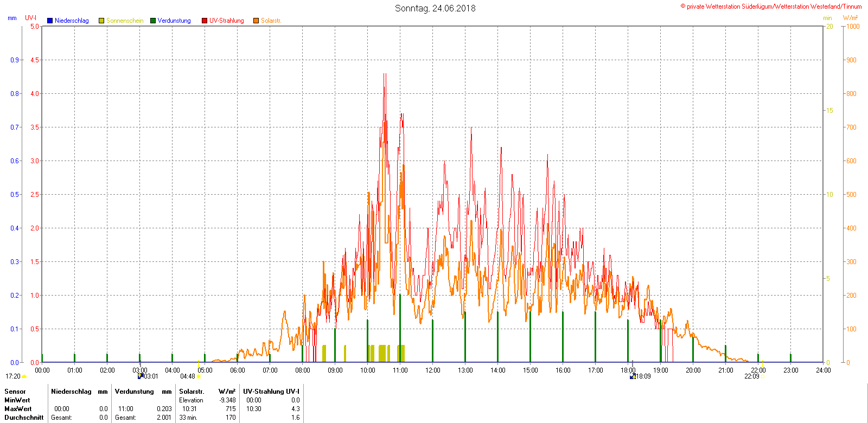Click the Niederschlag table column header
Viewport: 868px width, 423px height.
71,392
